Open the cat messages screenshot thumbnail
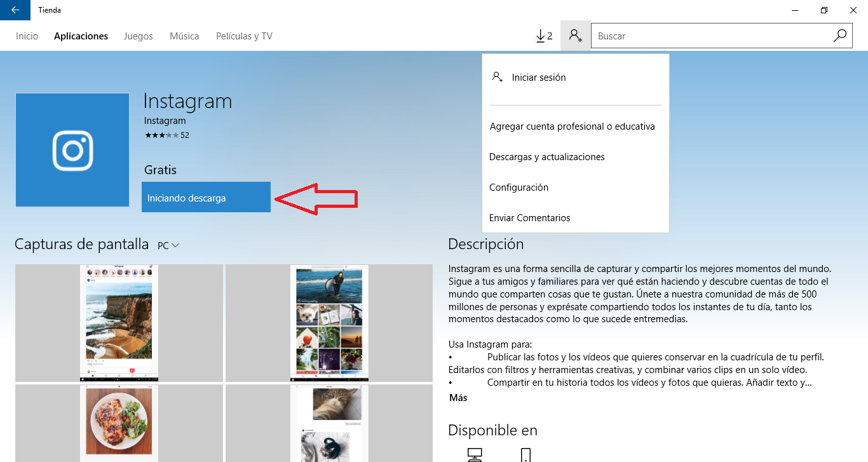Screen dimensions: 868x462 tap(329, 423)
